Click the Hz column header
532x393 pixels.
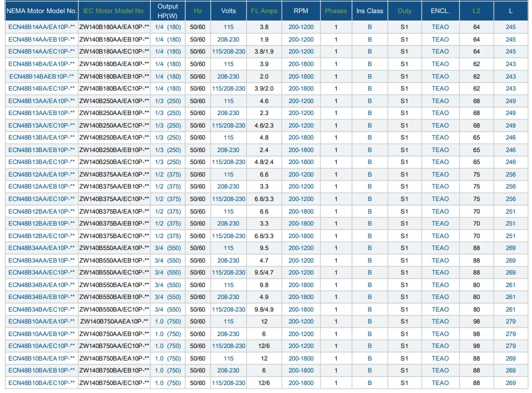pyautogui.click(x=198, y=11)
